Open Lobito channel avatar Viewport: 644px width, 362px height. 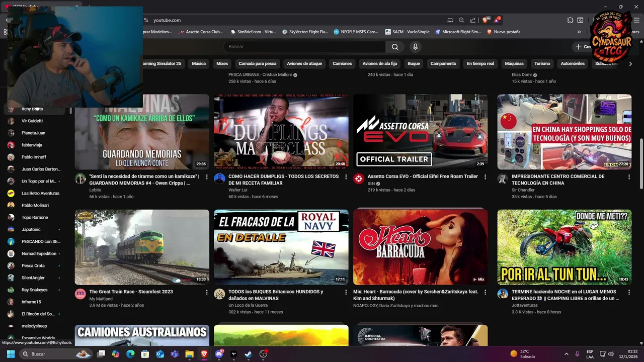tap(80, 178)
